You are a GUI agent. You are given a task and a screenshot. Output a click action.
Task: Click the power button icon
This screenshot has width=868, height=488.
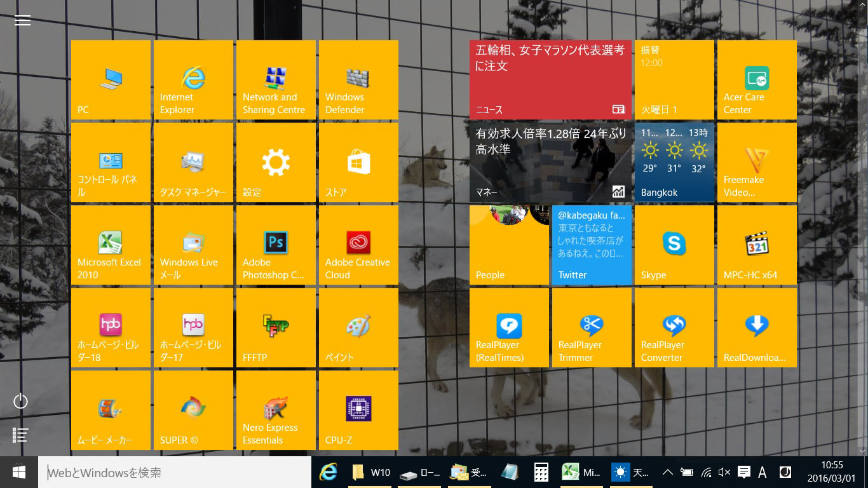click(20, 401)
